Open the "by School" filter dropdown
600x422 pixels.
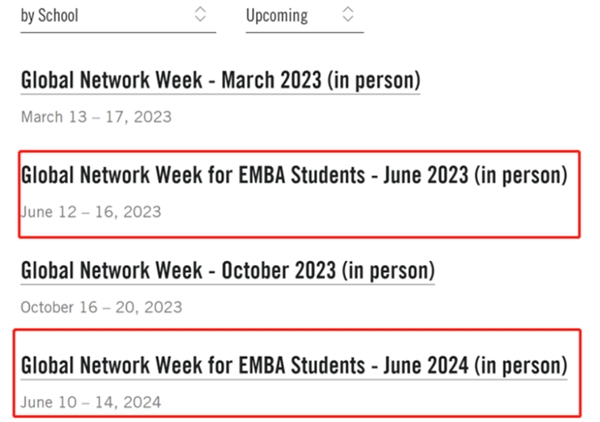pos(117,16)
